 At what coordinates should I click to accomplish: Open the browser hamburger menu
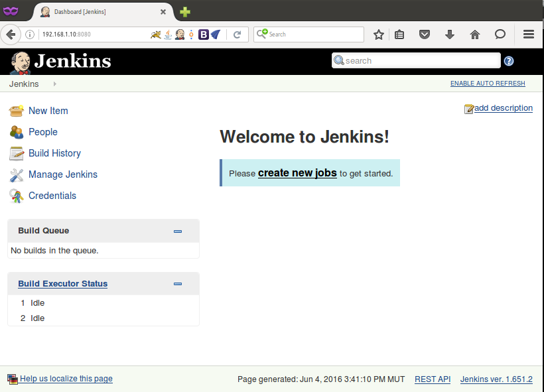529,34
